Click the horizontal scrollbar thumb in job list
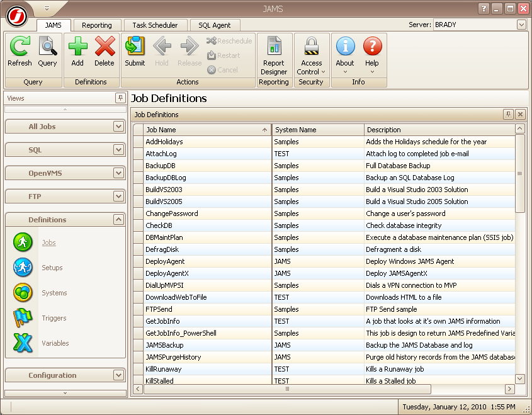The height and width of the screenshot is (415, 532). point(287,389)
